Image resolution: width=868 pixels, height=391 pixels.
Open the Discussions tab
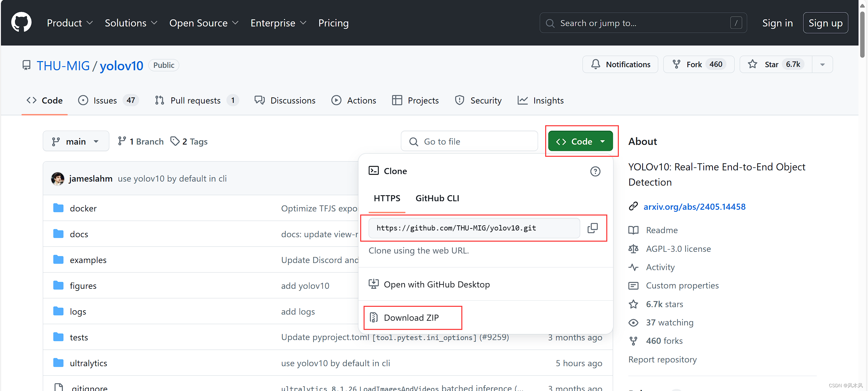(x=285, y=100)
